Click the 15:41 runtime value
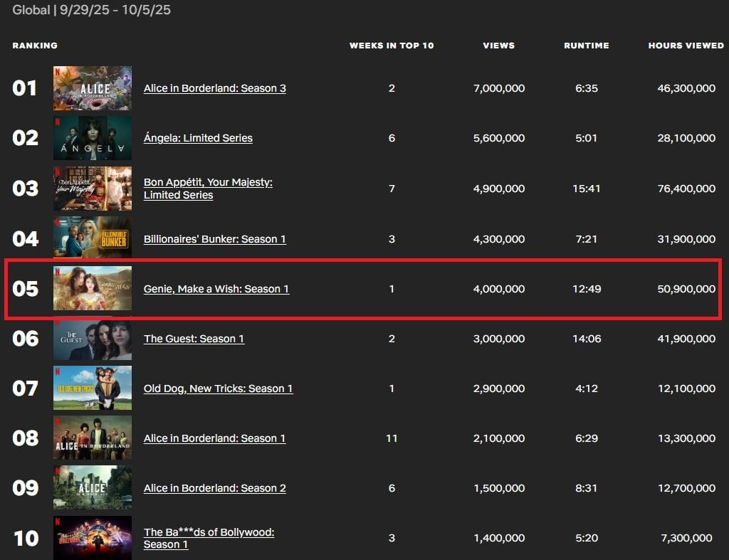Viewport: 729px width, 560px height. tap(587, 189)
